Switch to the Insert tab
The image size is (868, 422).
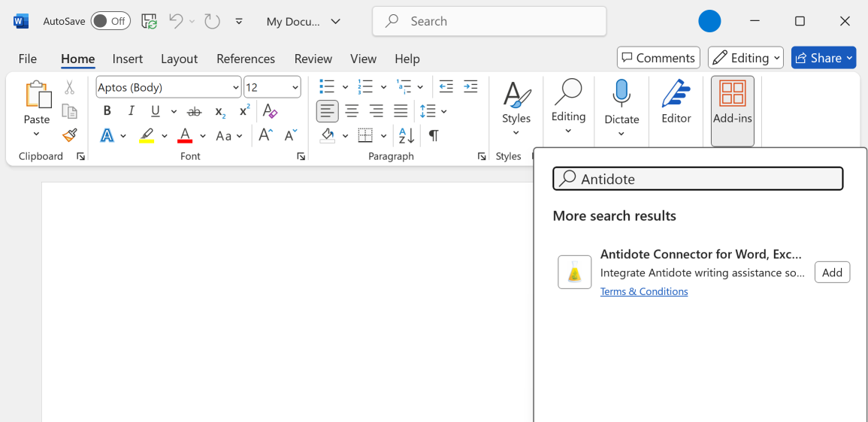click(128, 59)
